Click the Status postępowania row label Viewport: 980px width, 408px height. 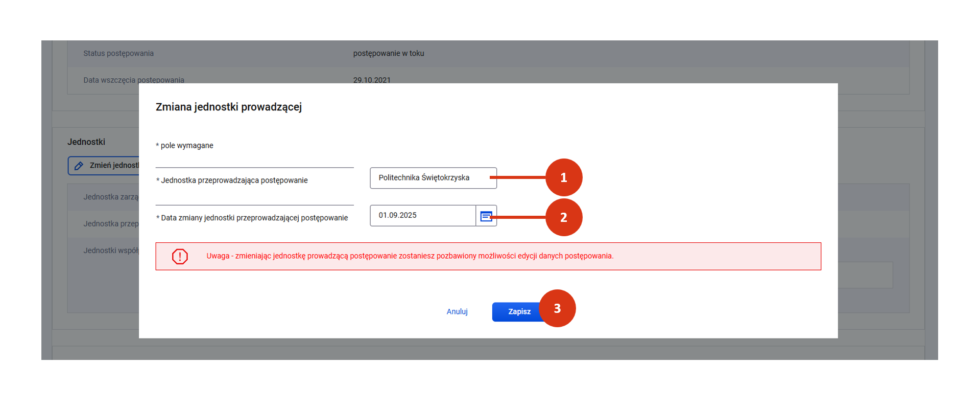118,53
